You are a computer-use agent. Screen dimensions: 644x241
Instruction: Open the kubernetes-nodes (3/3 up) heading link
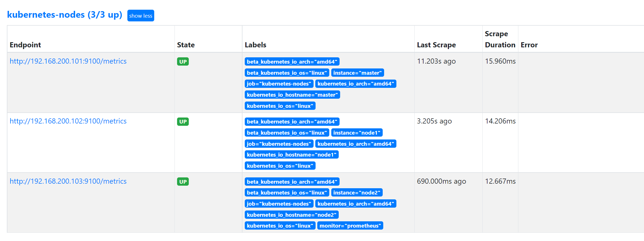[65, 15]
